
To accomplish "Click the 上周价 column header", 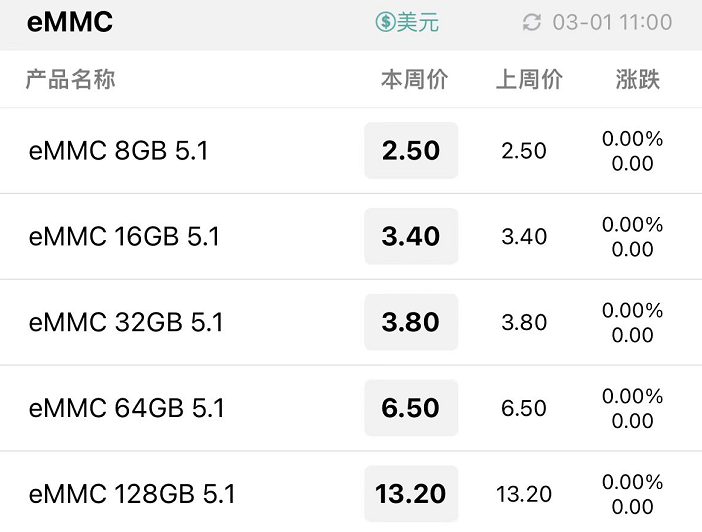I will [x=529, y=80].
